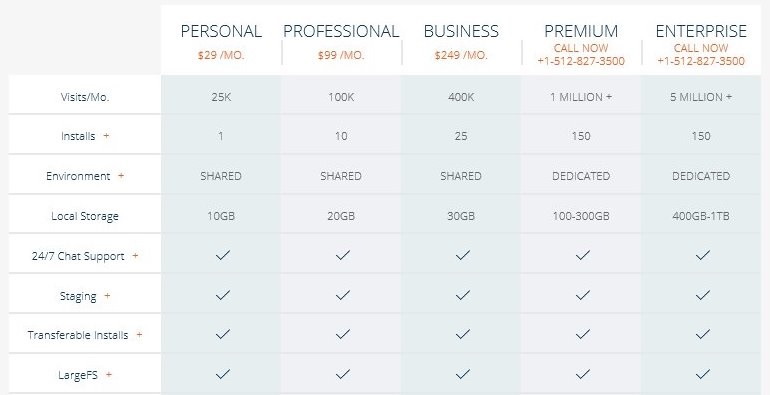Click the $99 /MO. Professional price
The width and height of the screenshot is (770, 395).
[x=341, y=55]
